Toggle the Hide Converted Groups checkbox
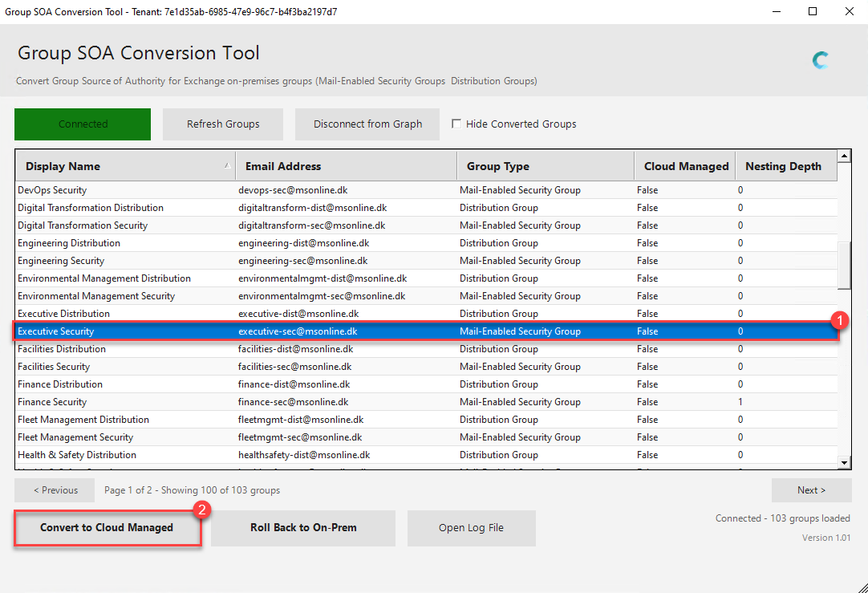The width and height of the screenshot is (868, 593). (x=456, y=124)
